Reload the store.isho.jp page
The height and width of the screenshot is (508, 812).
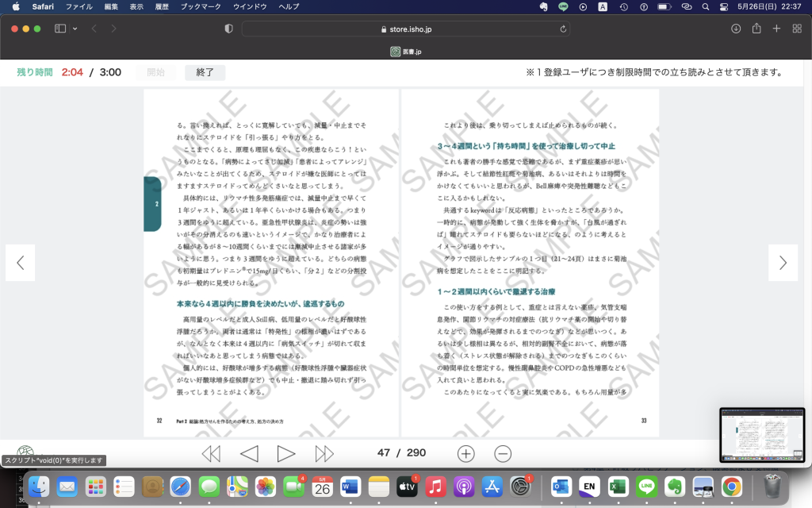tap(563, 29)
